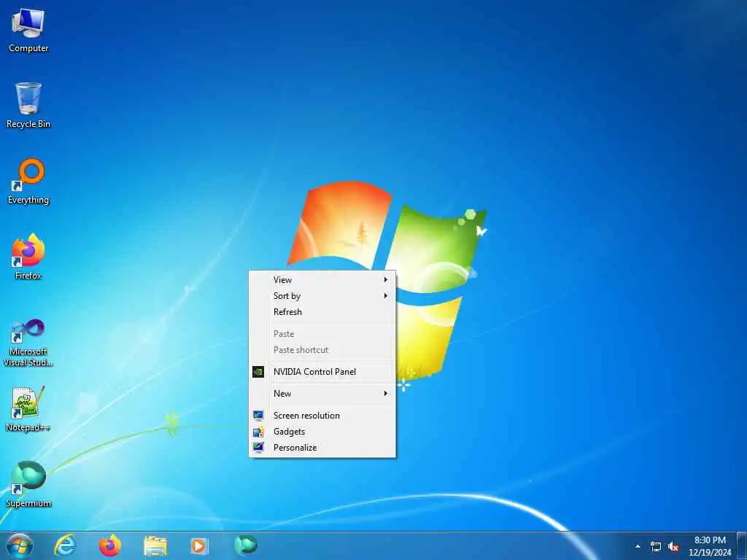This screenshot has width=747, height=560.
Task: Open the Windows Start menu orb
Action: tap(20, 545)
